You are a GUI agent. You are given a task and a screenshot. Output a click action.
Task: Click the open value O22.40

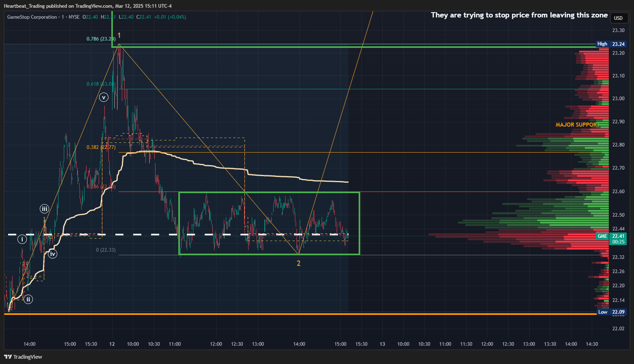[90, 17]
